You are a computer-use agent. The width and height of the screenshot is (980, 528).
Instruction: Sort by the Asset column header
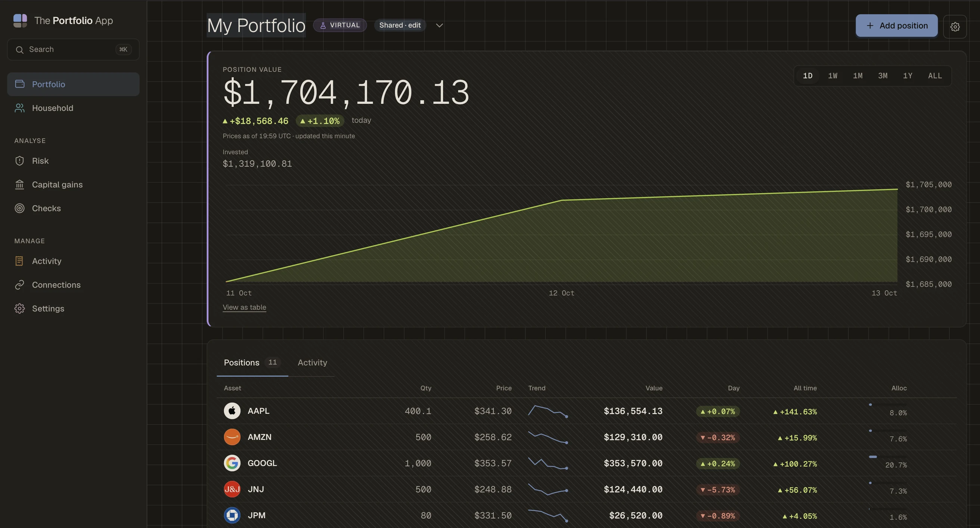232,388
